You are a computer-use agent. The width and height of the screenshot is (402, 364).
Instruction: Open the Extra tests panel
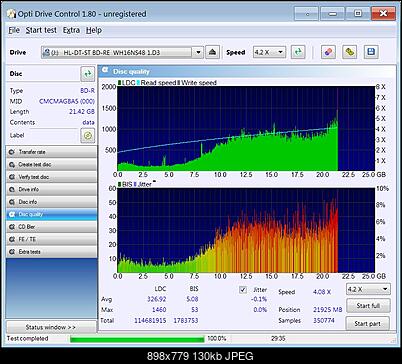[x=51, y=252]
